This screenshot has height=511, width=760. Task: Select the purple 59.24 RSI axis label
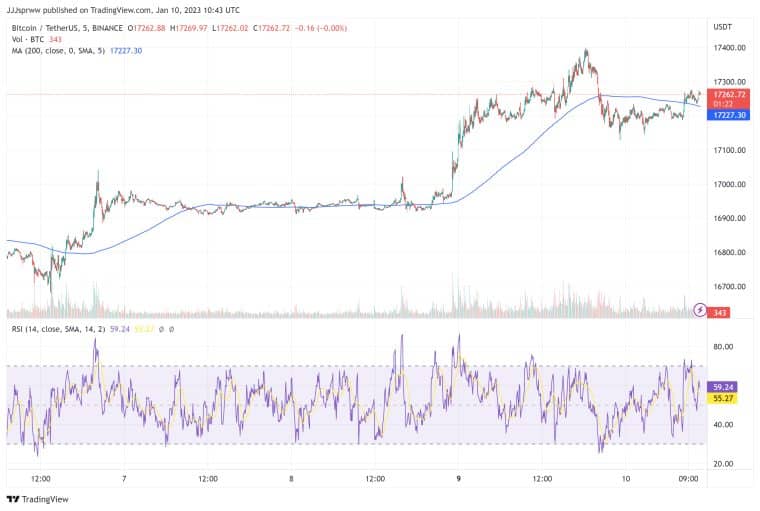(722, 387)
